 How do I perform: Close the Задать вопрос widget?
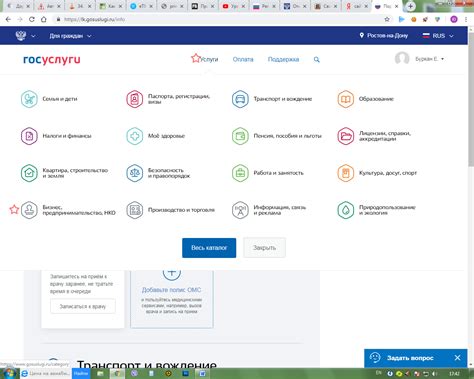pos(457,358)
